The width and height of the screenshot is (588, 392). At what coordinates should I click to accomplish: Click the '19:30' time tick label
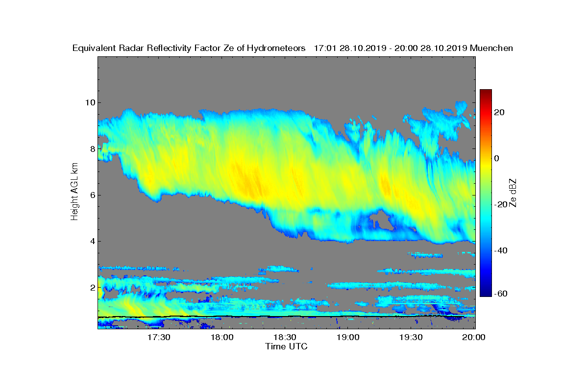pyautogui.click(x=411, y=338)
